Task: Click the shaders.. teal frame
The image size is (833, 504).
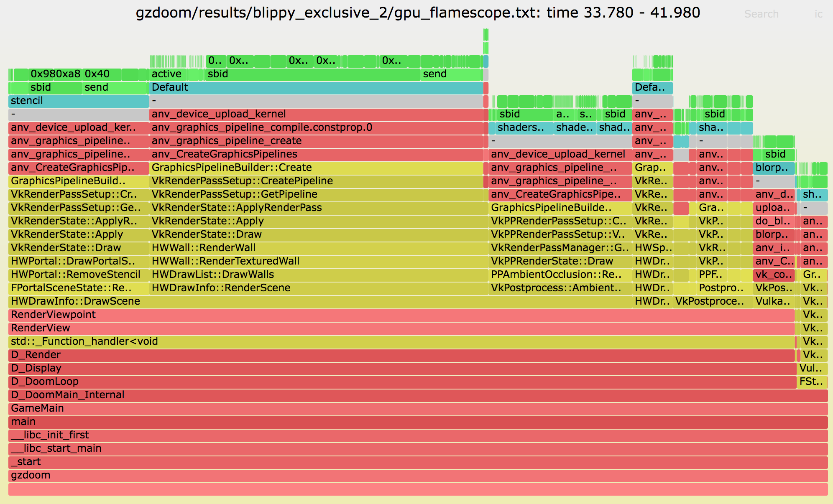Action: [521, 127]
